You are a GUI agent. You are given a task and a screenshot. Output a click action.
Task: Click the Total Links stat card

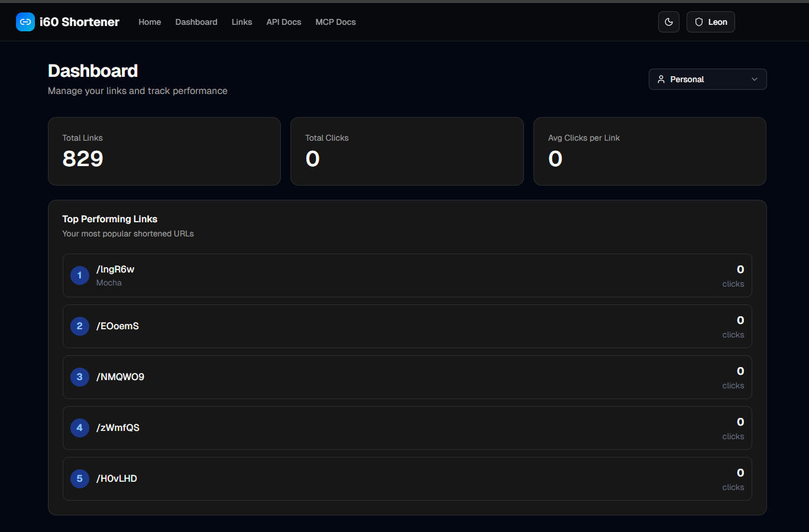(x=164, y=151)
